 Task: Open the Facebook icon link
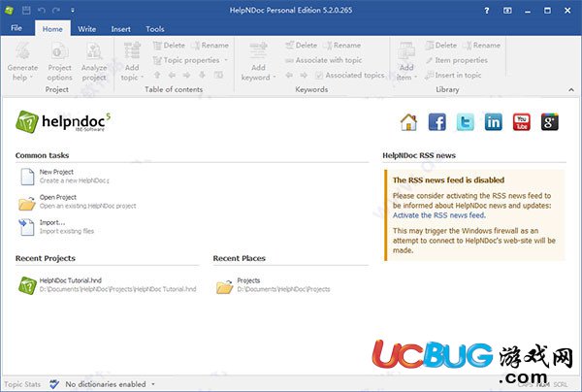(x=436, y=121)
